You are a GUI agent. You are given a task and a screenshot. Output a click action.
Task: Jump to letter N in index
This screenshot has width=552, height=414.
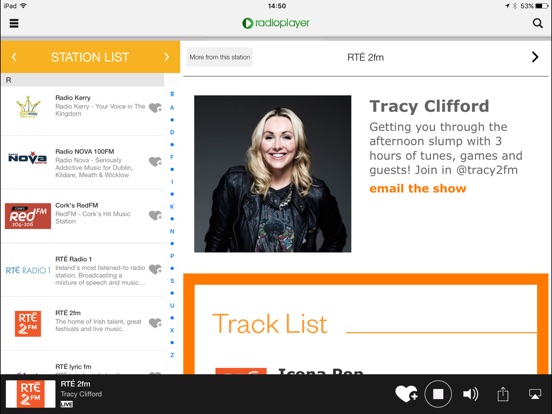172,231
